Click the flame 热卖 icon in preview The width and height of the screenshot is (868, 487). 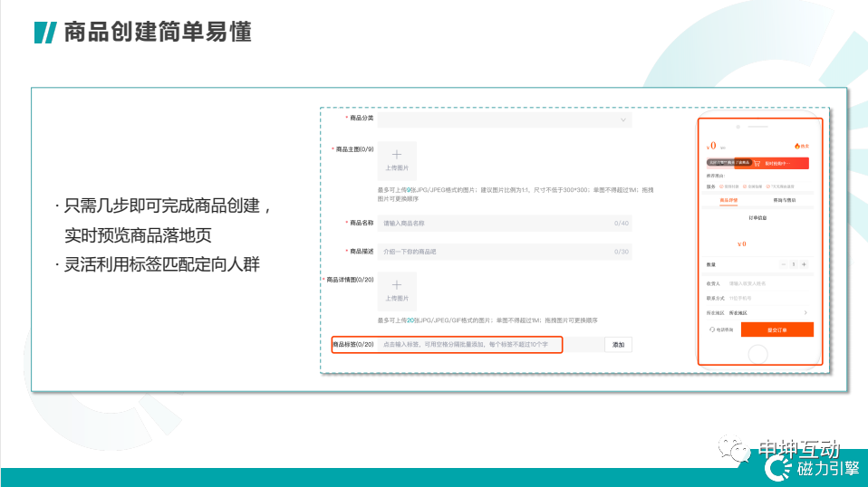tap(797, 146)
